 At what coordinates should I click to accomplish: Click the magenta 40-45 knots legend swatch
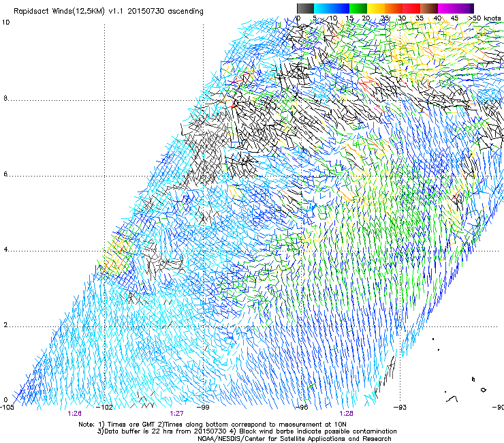447,8
